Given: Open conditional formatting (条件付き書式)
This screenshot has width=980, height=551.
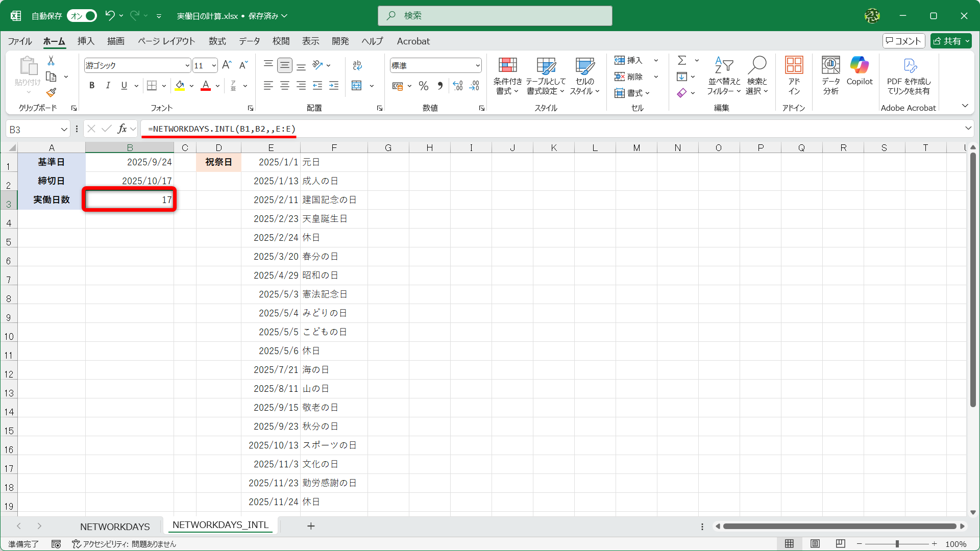Looking at the screenshot, I should 507,77.
